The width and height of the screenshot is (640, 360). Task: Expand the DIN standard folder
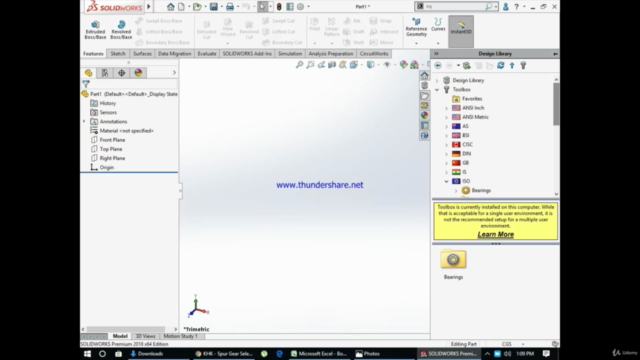[447, 154]
